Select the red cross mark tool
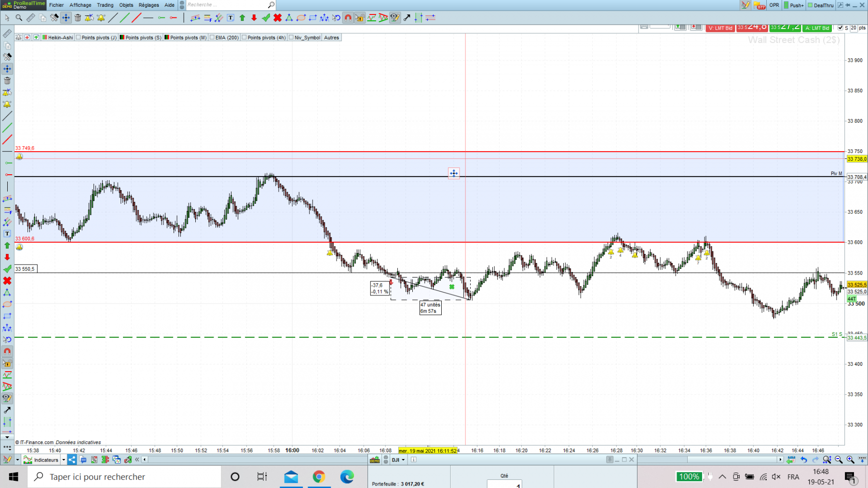Image resolution: width=868 pixels, height=488 pixels. 277,18
